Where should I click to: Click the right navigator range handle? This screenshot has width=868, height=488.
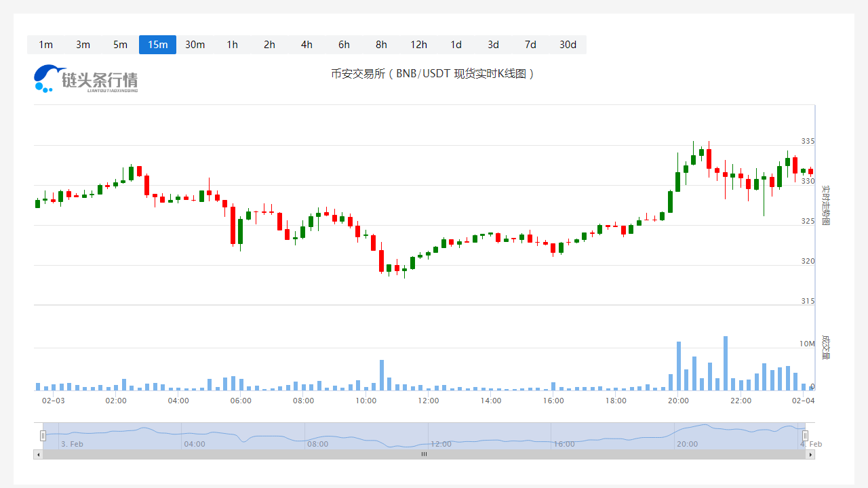(805, 436)
